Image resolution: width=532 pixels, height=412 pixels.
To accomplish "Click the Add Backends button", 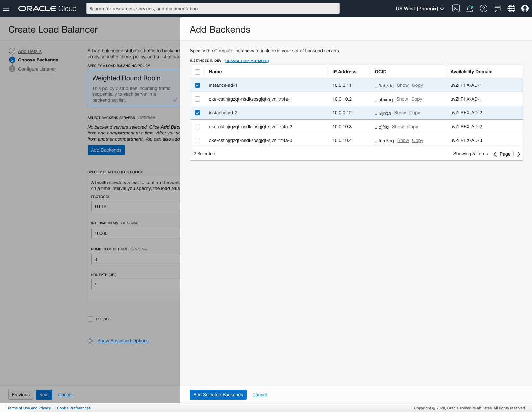I will 106,150.
